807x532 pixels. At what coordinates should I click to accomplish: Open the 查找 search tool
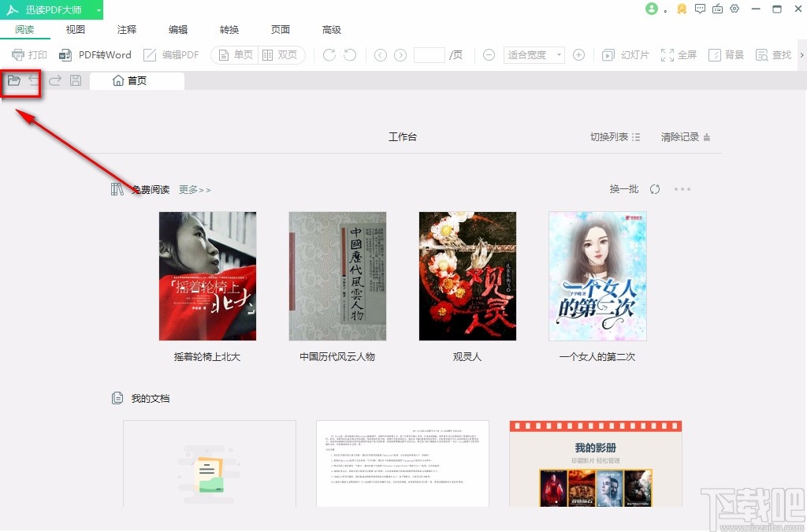773,54
